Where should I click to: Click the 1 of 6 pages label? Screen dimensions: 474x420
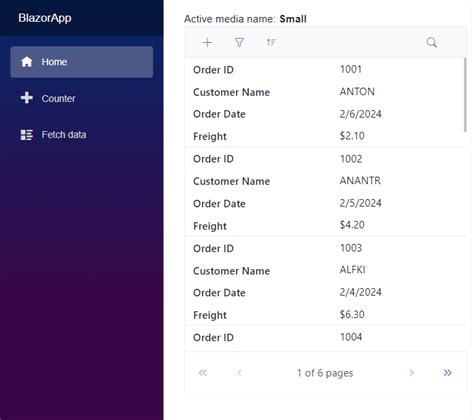(x=325, y=373)
